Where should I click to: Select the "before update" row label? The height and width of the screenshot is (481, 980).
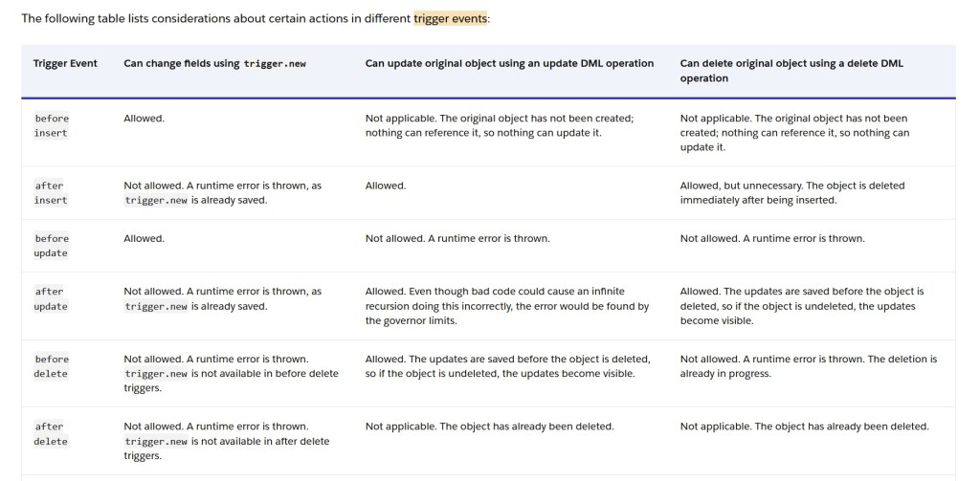coord(52,246)
